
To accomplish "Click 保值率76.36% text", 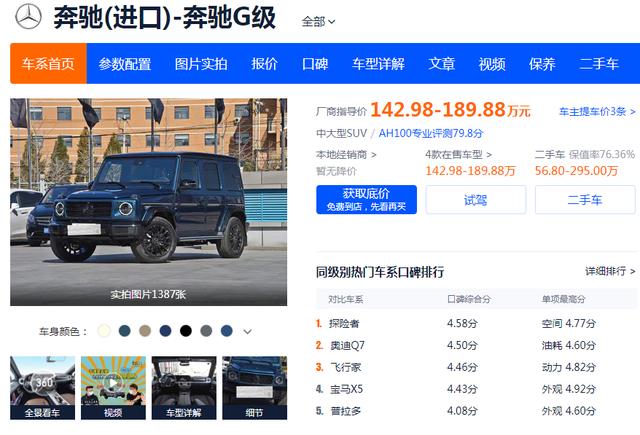I will (x=602, y=155).
